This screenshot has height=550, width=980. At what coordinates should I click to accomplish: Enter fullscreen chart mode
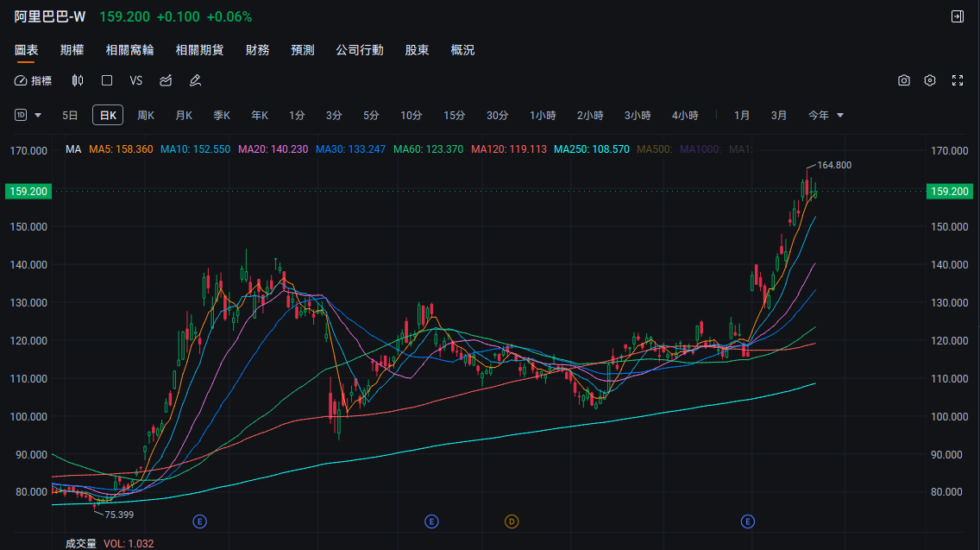click(957, 80)
